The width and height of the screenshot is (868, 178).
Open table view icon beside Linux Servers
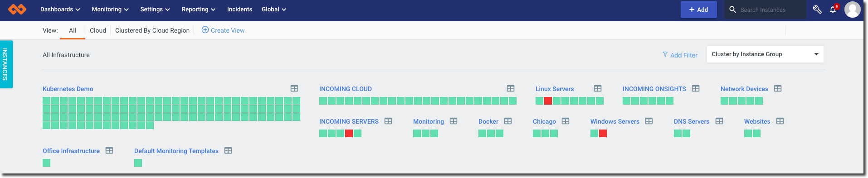click(x=598, y=88)
